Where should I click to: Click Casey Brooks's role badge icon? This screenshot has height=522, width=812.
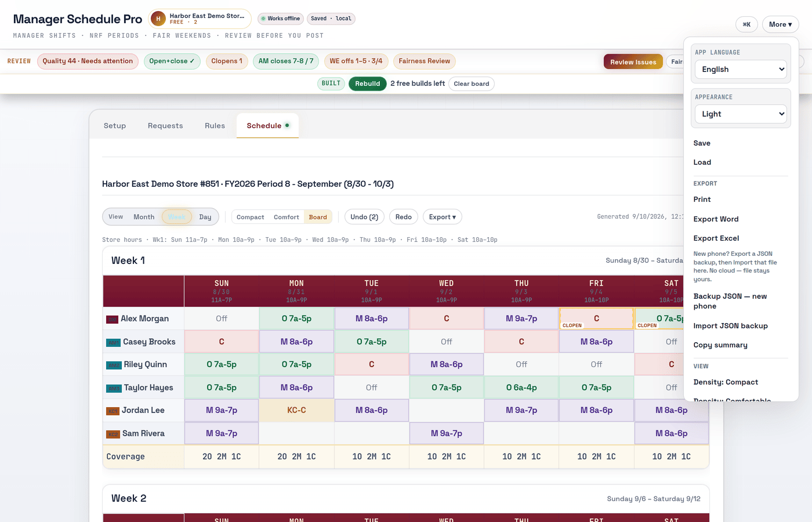(114, 343)
